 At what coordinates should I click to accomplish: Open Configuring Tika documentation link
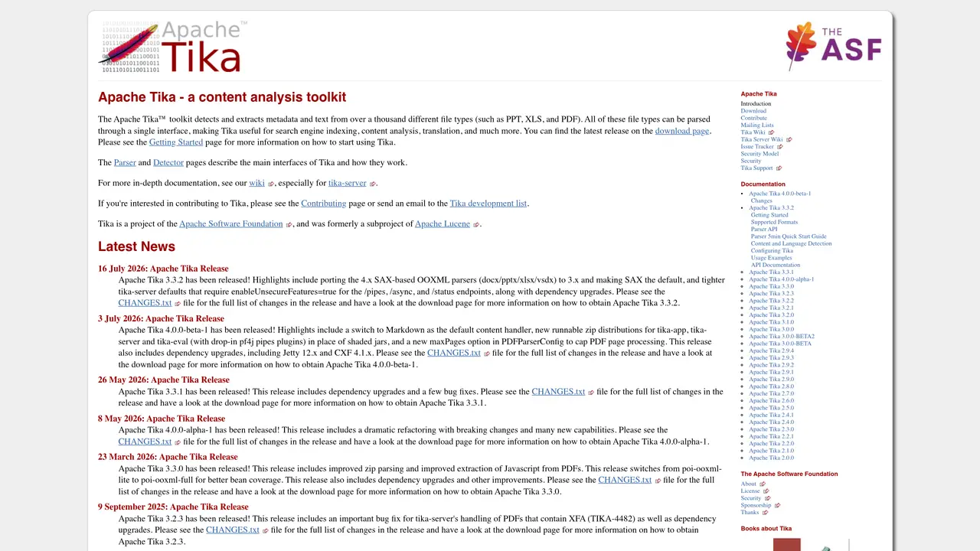pos(772,251)
